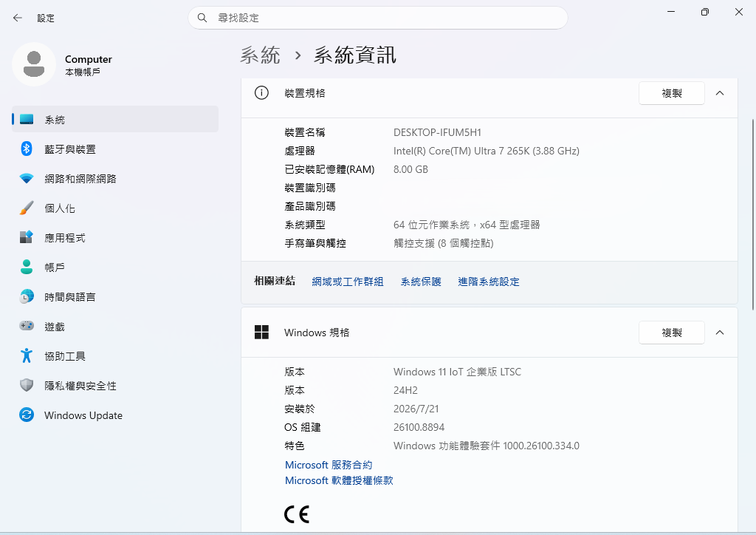Copy Windows specs with the Windows 規格 複製 button

(672, 333)
